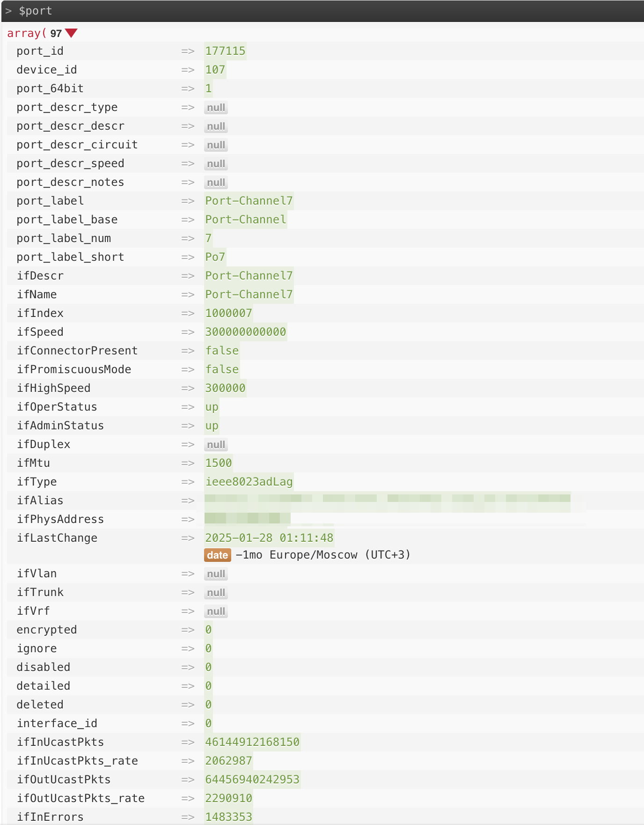This screenshot has height=825, width=644.
Task: Click the null badge next to ifTrunk
Action: click(216, 593)
